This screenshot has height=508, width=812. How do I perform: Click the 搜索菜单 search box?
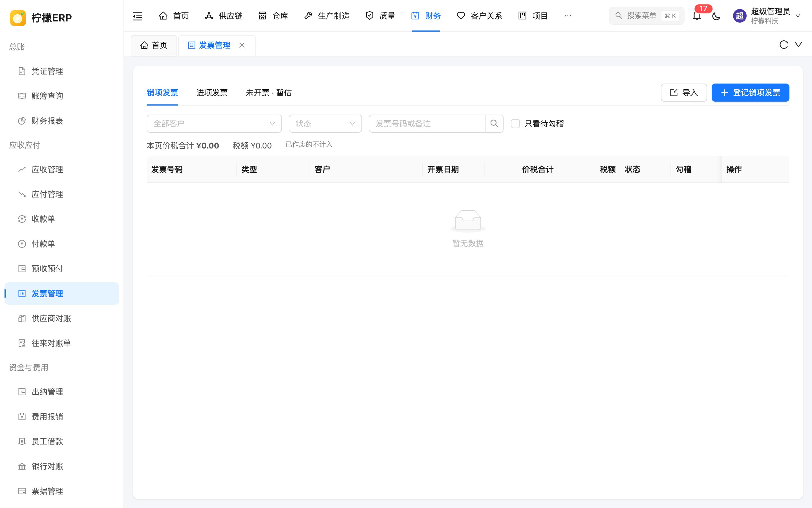point(646,16)
